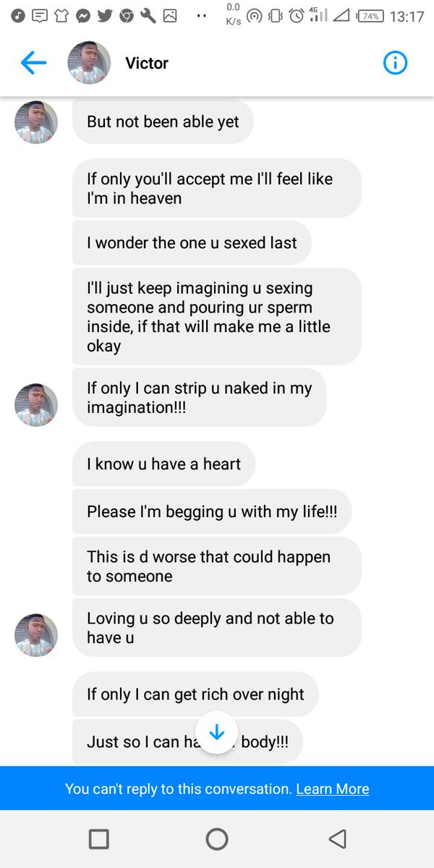Tap the 'But not been able yet' message bubble
Screen dimensions: 434x868
[x=163, y=122]
